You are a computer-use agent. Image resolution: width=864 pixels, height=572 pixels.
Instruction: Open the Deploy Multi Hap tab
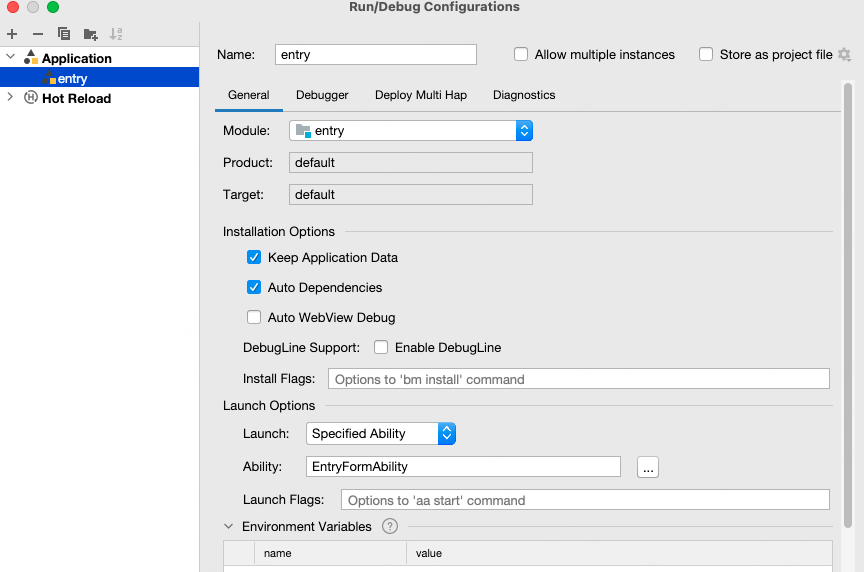pyautogui.click(x=421, y=95)
